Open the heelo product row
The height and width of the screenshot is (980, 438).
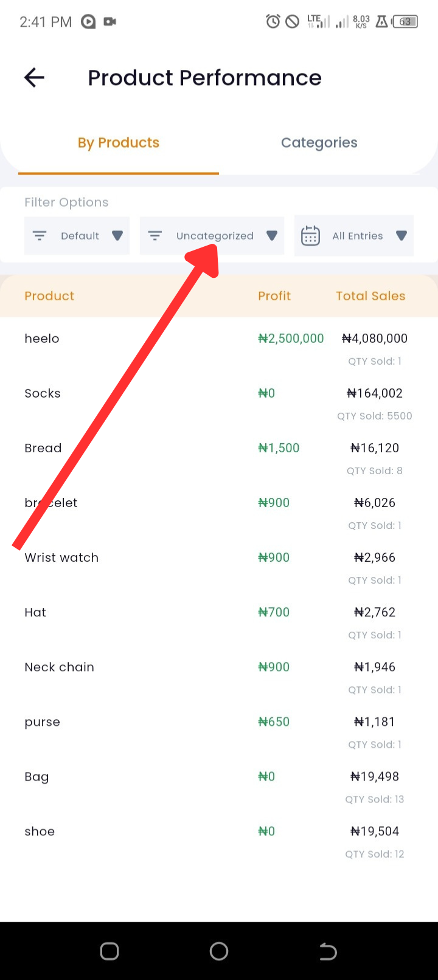[x=219, y=348]
